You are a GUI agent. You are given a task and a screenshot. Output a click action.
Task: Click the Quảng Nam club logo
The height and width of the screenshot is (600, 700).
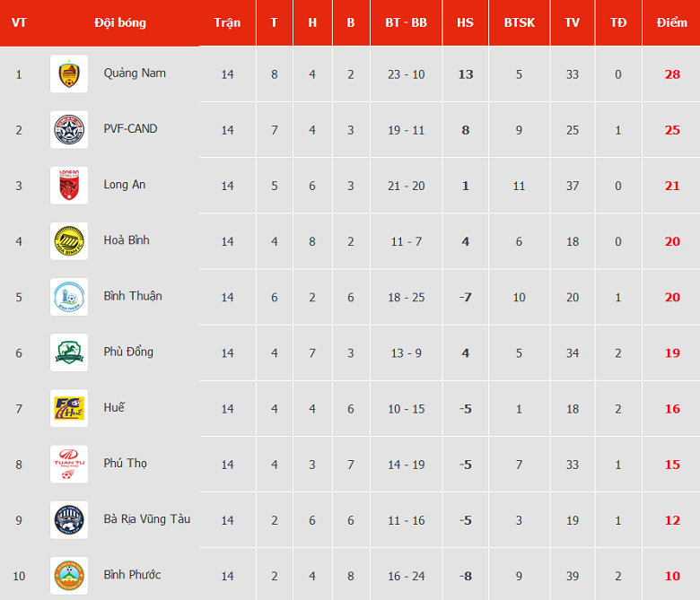[x=69, y=74]
